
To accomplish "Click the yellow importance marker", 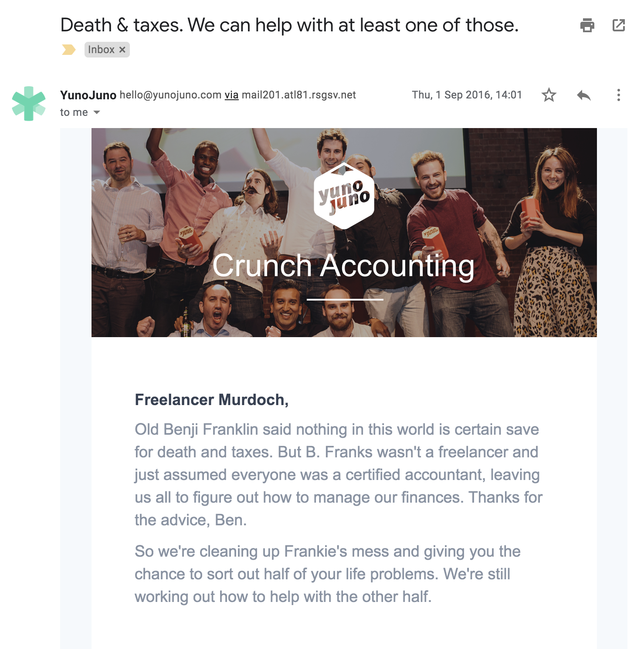I will (68, 50).
